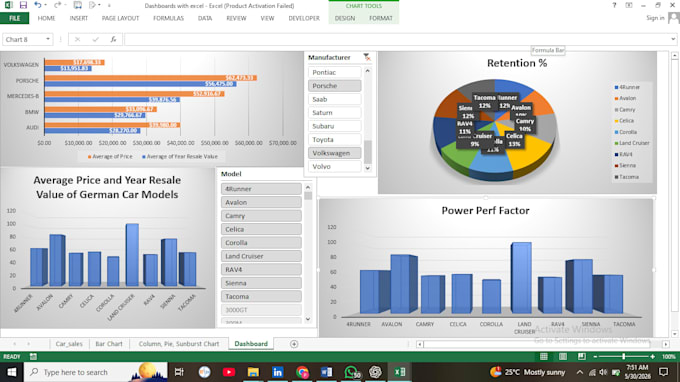Expand the formula bar chevron
This screenshot has height=382, width=680.
(673, 39)
